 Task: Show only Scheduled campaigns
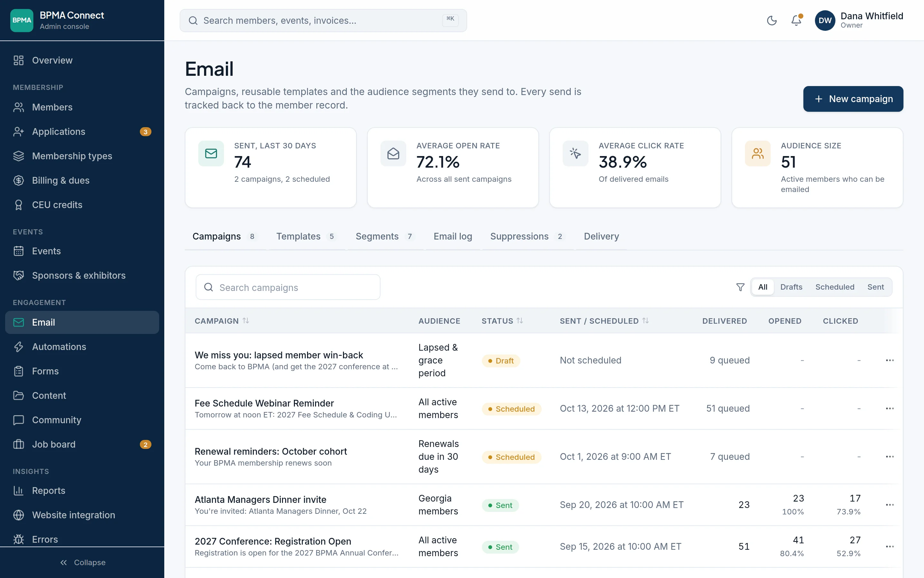(835, 287)
